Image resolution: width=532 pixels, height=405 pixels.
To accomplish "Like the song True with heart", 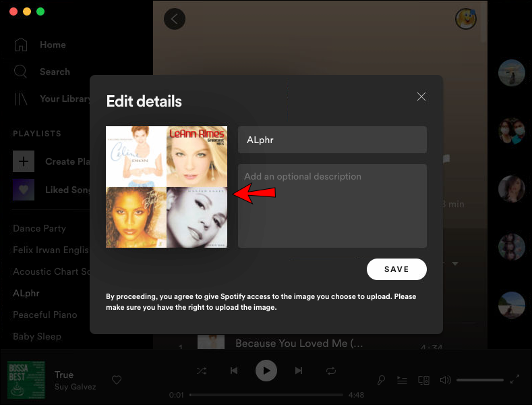I will click(117, 380).
